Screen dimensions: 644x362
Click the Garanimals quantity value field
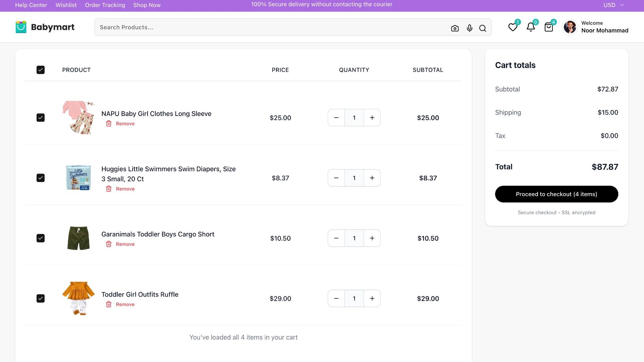(x=354, y=238)
